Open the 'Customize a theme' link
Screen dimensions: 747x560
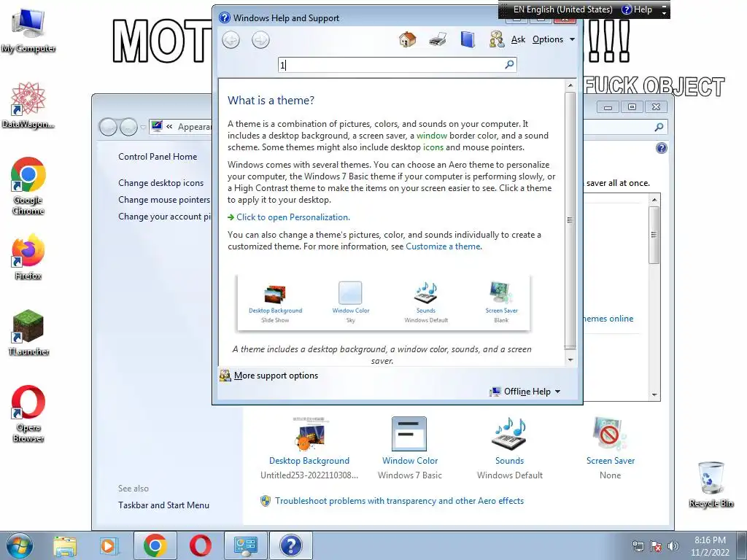(x=443, y=246)
